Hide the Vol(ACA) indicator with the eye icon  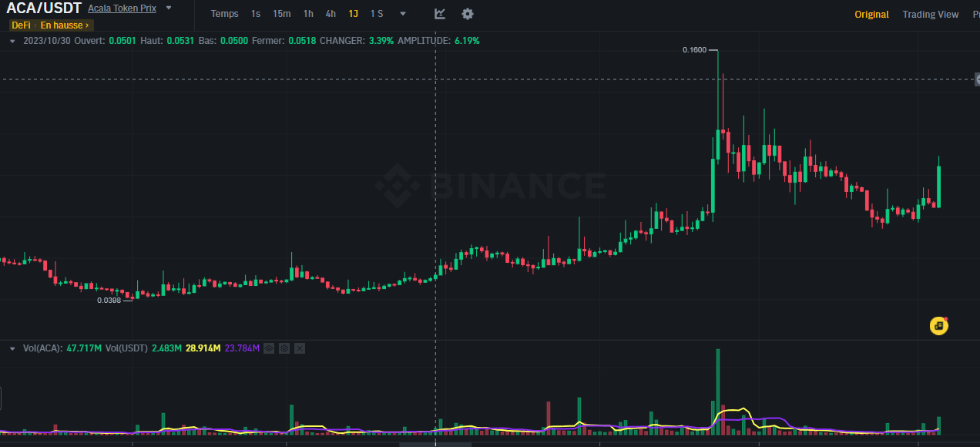tap(268, 348)
